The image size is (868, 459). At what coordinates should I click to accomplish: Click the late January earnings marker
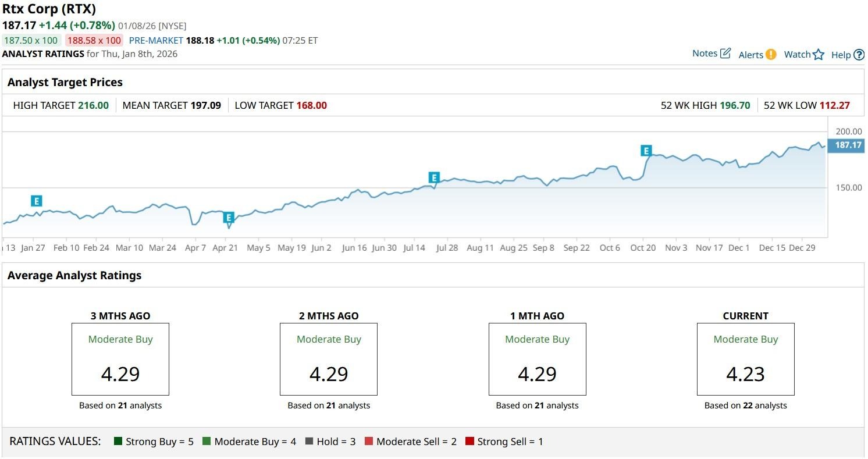[x=37, y=201]
